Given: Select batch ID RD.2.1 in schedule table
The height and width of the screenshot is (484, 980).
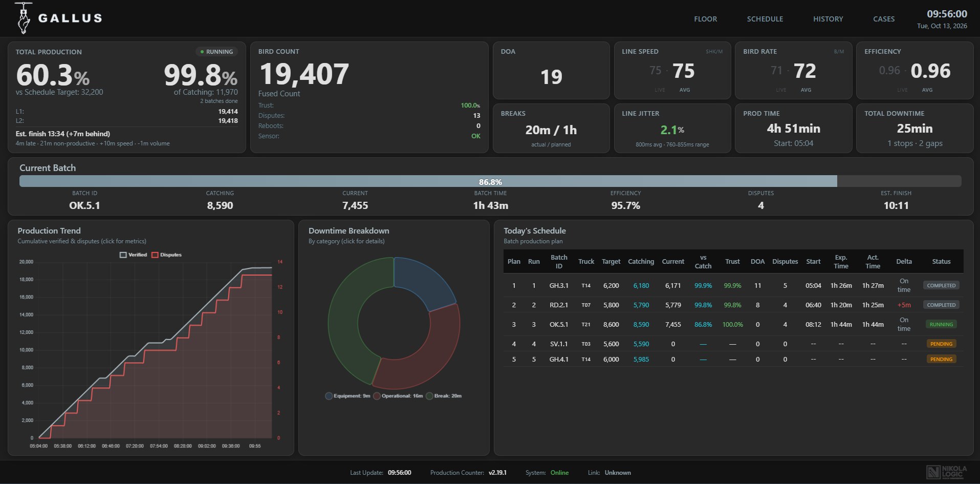Looking at the screenshot, I should point(559,305).
